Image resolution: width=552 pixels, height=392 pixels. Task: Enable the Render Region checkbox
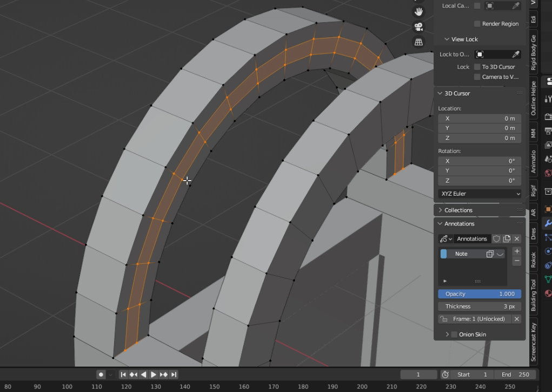pos(477,24)
